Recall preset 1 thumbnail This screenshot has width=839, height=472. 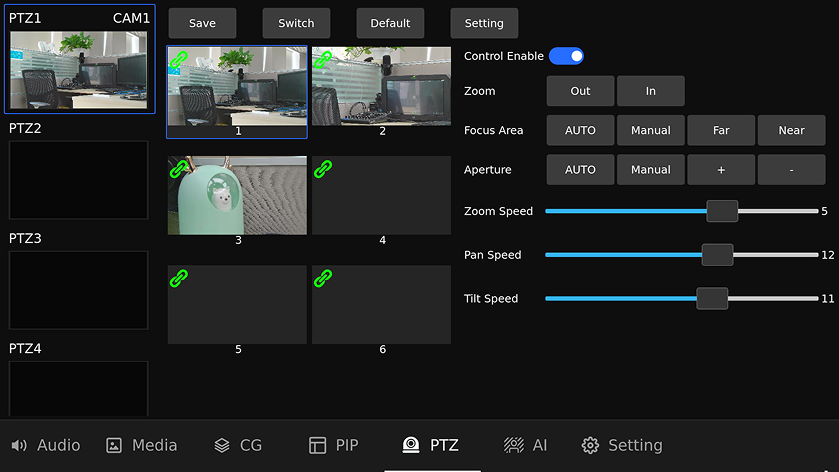(237, 87)
